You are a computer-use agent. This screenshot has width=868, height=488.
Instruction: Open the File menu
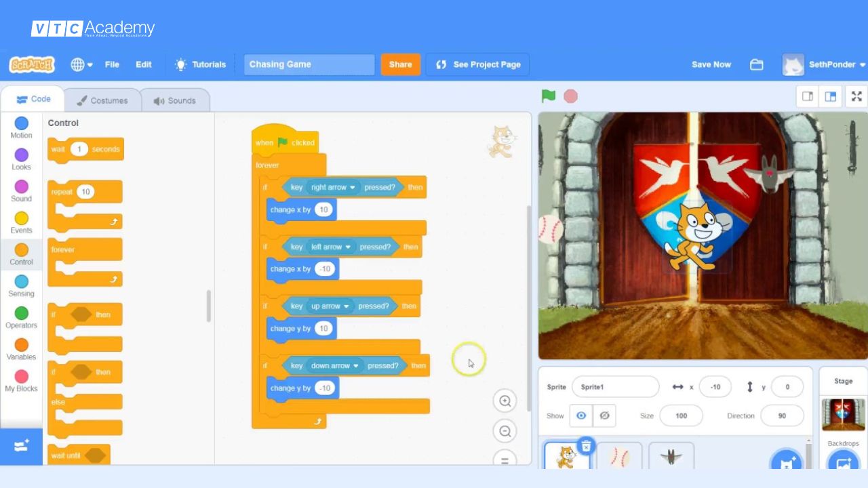pyautogui.click(x=112, y=64)
